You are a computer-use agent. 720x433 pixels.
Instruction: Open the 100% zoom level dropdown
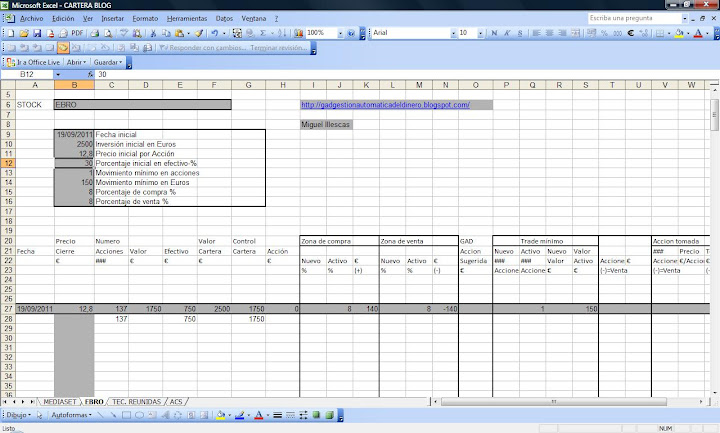[340, 33]
